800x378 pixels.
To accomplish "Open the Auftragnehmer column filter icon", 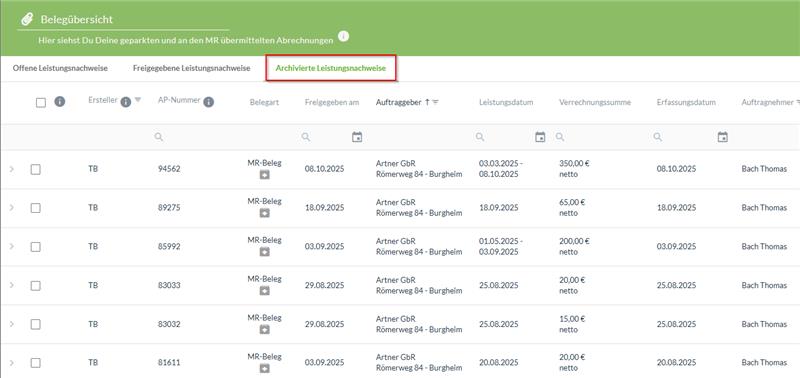I will 797,102.
